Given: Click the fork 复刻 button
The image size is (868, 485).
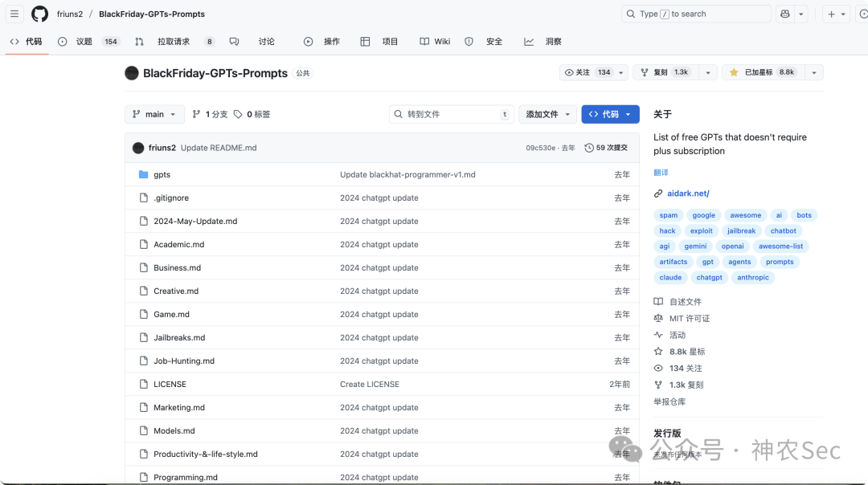Looking at the screenshot, I should (x=666, y=72).
